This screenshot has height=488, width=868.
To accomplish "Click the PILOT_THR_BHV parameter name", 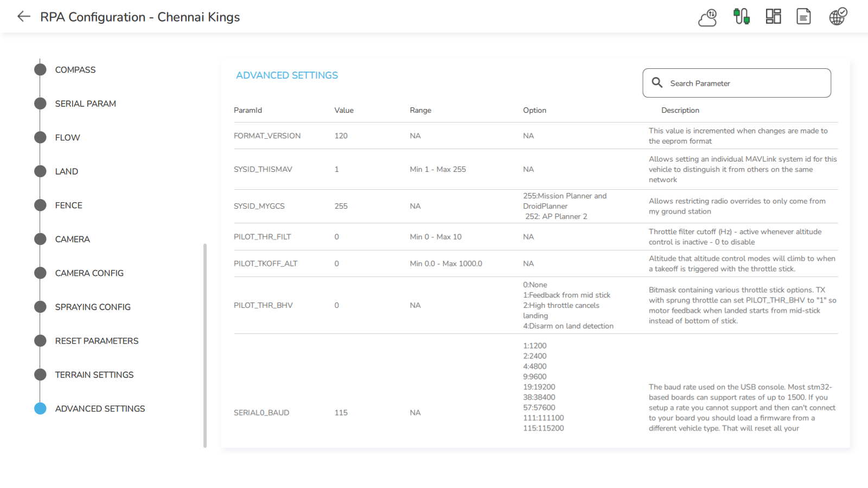I will [x=263, y=305].
